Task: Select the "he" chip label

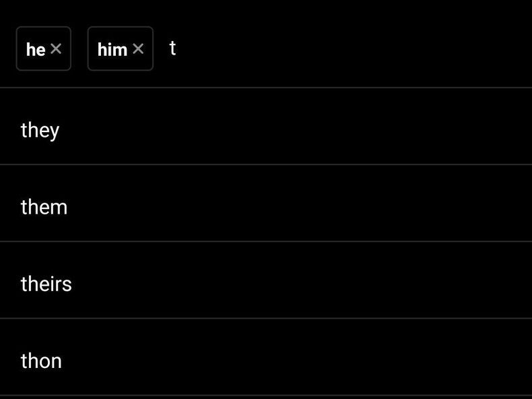Action: [36, 49]
